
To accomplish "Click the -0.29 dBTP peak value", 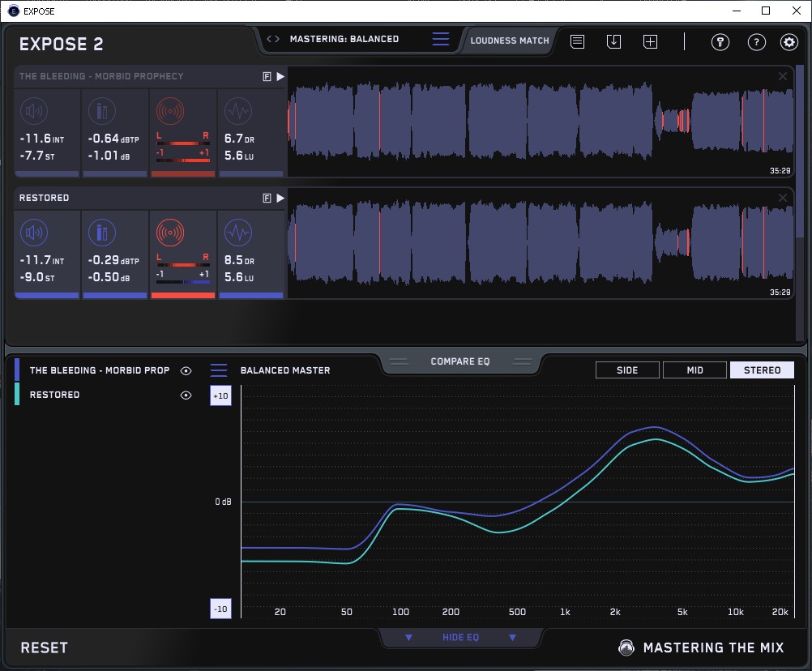I will click(113, 260).
